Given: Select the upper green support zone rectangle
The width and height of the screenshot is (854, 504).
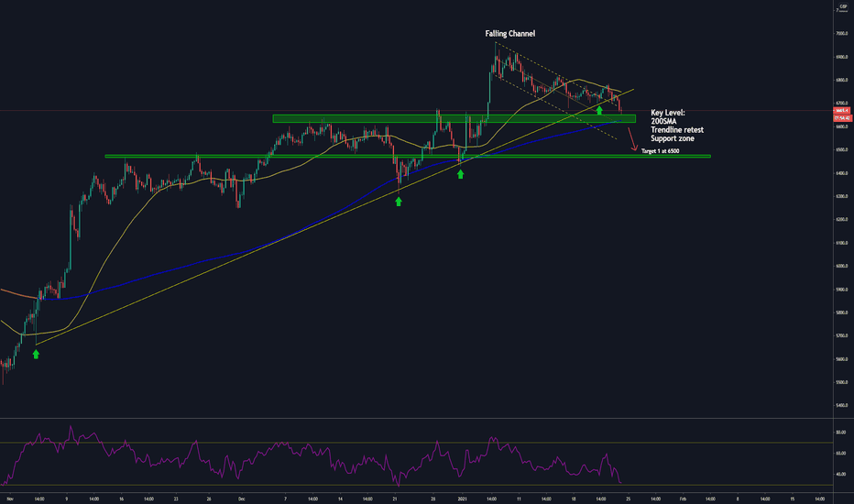Looking at the screenshot, I should click(x=454, y=119).
